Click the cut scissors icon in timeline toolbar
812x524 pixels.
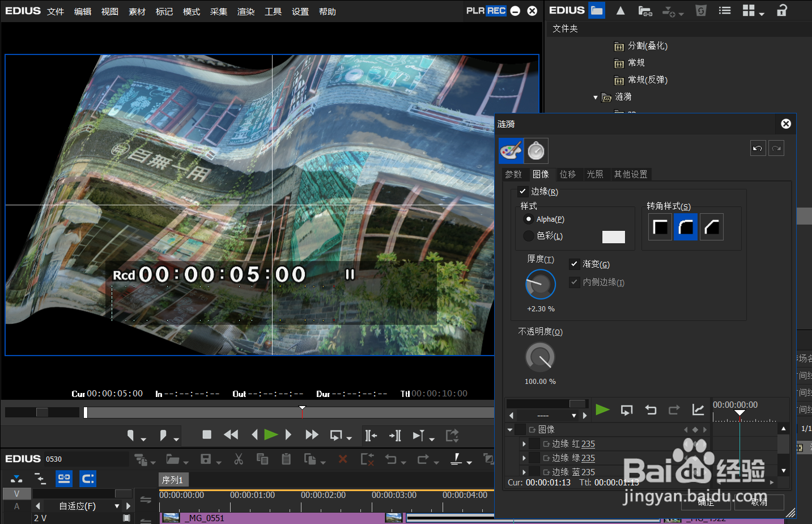[239, 459]
